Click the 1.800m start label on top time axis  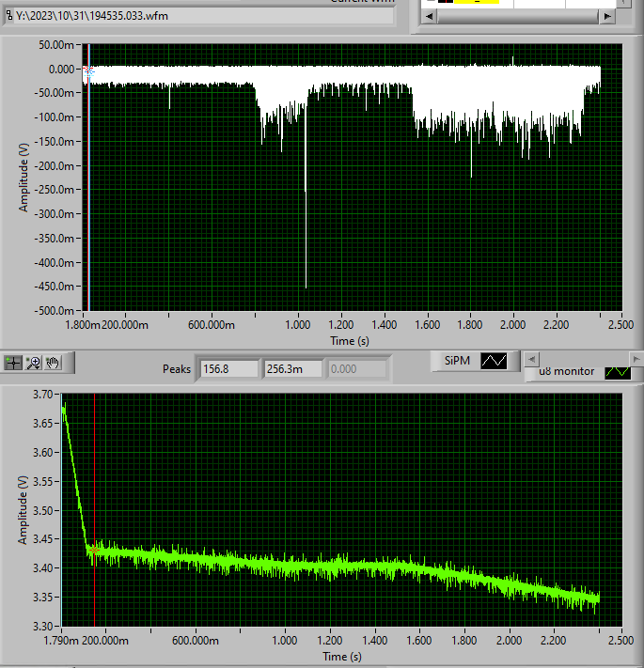click(82, 325)
